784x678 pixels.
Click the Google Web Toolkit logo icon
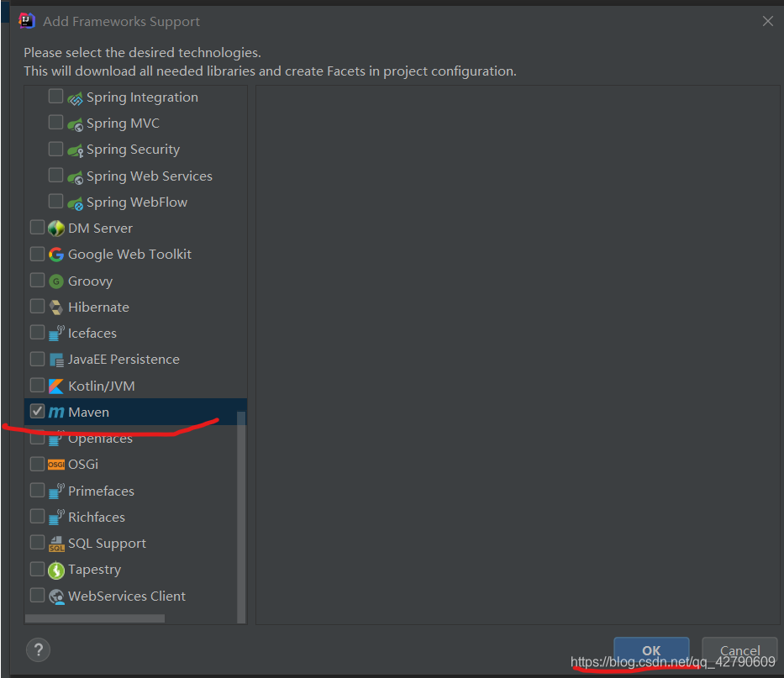click(x=56, y=255)
